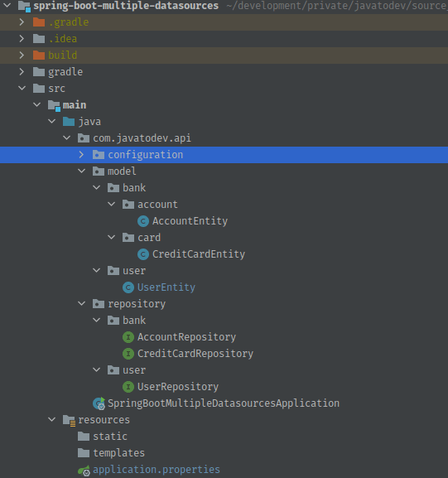
Task: Click the model package icon
Action: [99, 171]
